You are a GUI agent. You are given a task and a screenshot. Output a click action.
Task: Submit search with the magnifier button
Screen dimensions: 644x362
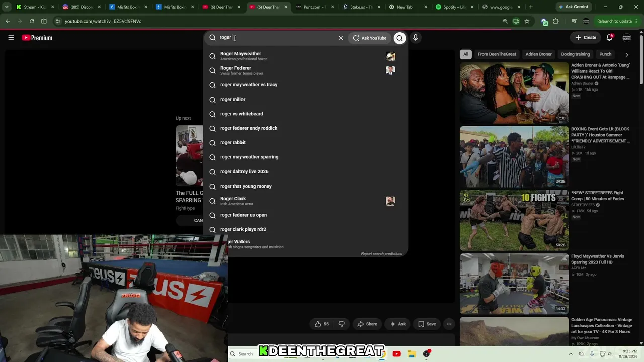coord(399,38)
